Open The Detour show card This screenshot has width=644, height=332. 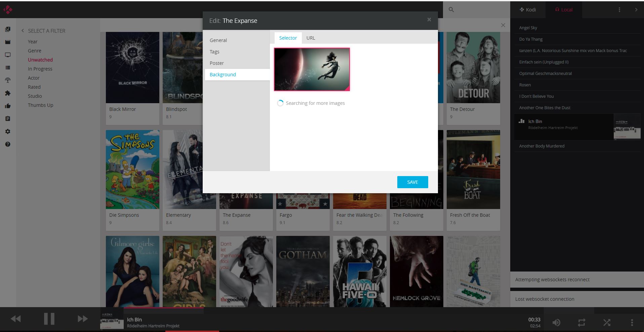coord(473,78)
